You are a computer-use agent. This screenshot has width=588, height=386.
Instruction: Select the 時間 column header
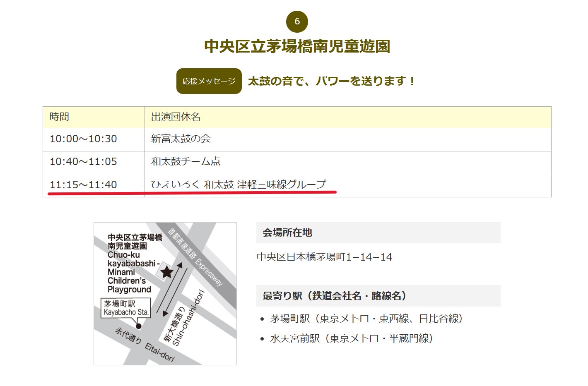(60, 117)
